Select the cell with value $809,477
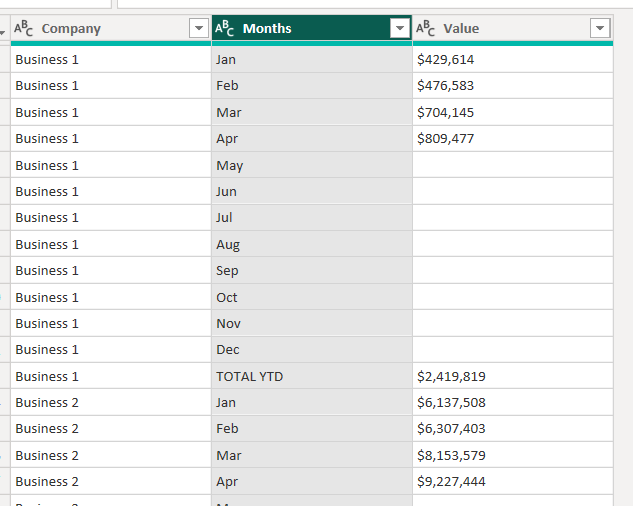Image resolution: width=633 pixels, height=506 pixels. tap(513, 139)
